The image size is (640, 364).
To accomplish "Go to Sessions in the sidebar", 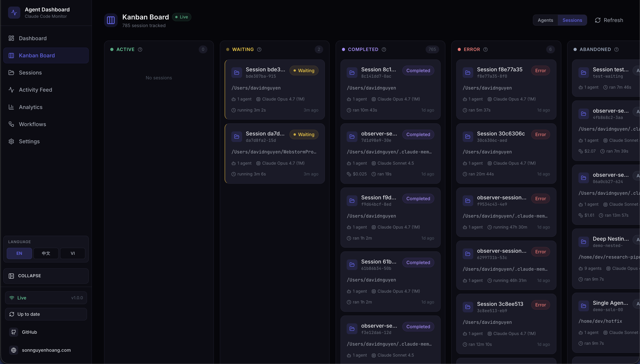I will tap(46, 73).
